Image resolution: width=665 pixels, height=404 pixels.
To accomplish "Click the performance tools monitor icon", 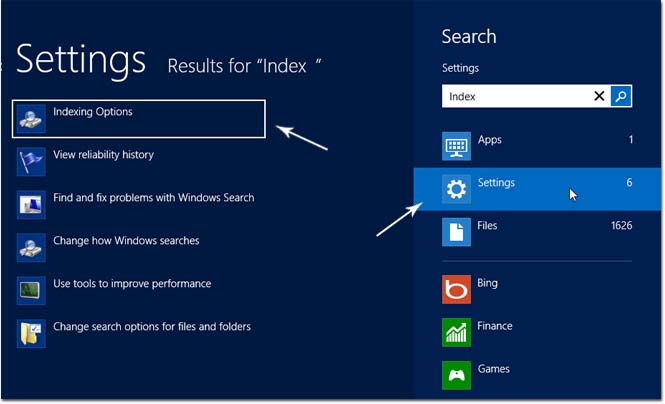I will point(31,290).
